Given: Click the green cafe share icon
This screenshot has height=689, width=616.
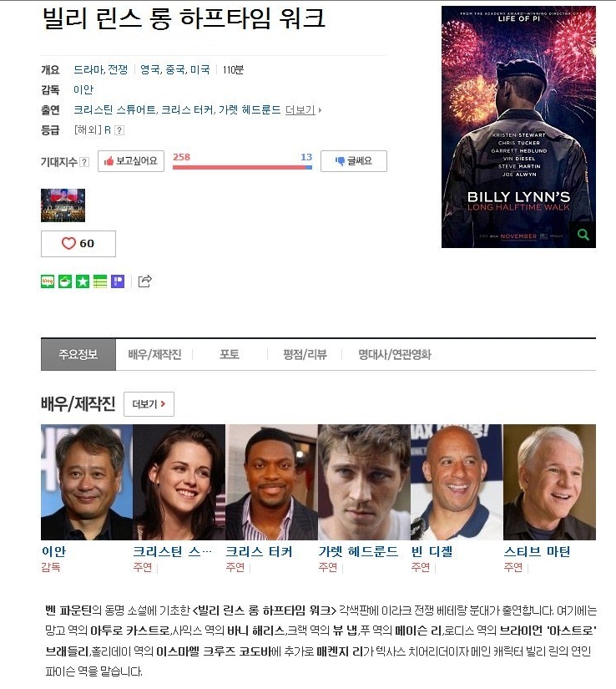Looking at the screenshot, I should pos(65,281).
